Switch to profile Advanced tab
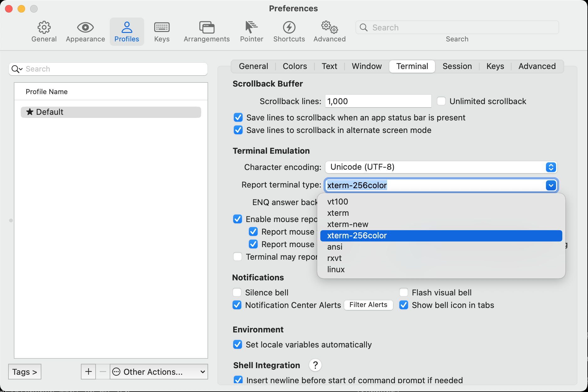The width and height of the screenshot is (588, 392). point(537,66)
